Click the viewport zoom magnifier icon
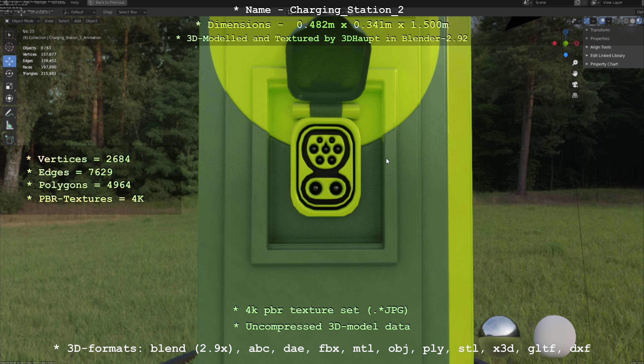The width and height of the screenshot is (644, 364). point(575,63)
